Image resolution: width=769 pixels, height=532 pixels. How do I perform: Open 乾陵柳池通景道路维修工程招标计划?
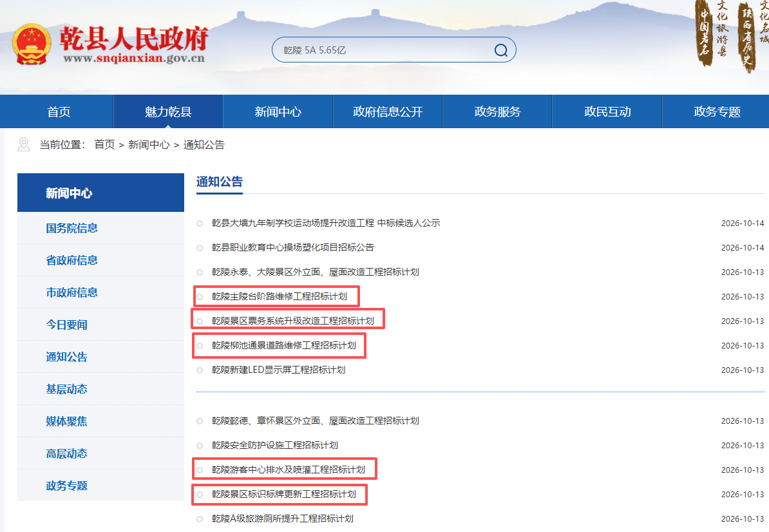pos(284,345)
